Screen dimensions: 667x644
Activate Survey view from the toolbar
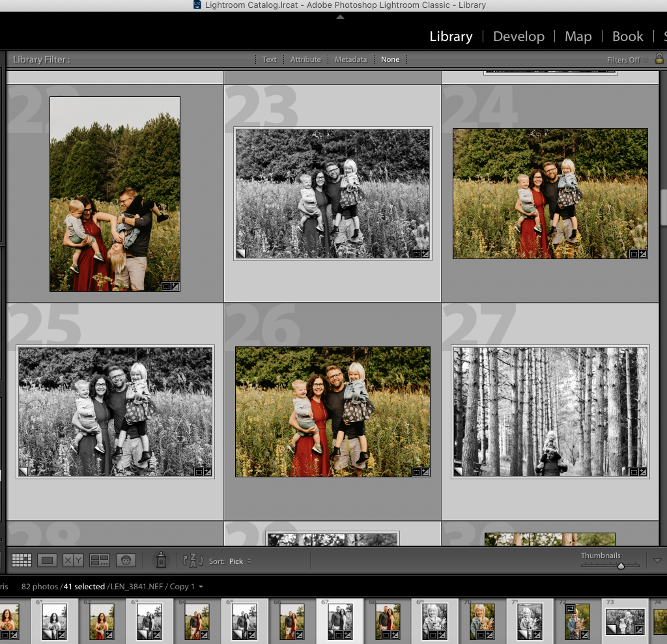tap(100, 560)
